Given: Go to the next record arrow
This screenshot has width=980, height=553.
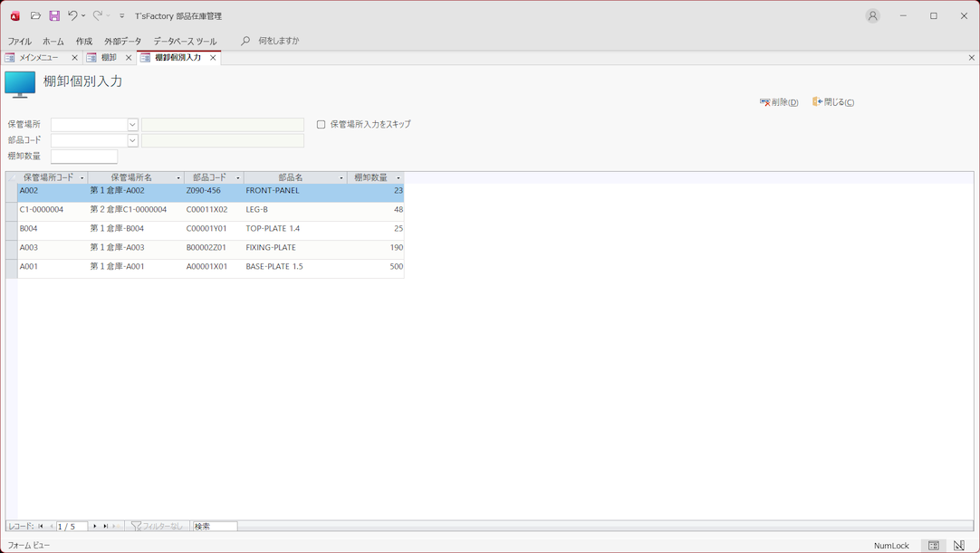Looking at the screenshot, I should (95, 526).
